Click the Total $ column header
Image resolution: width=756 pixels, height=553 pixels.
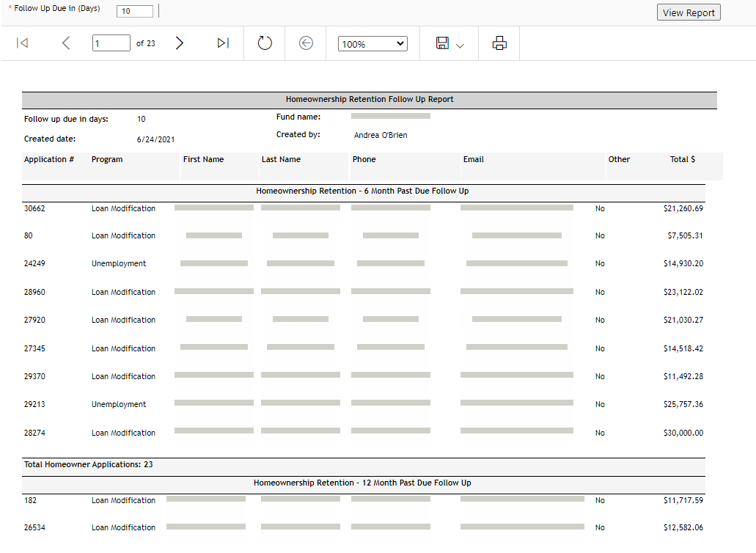(x=683, y=159)
